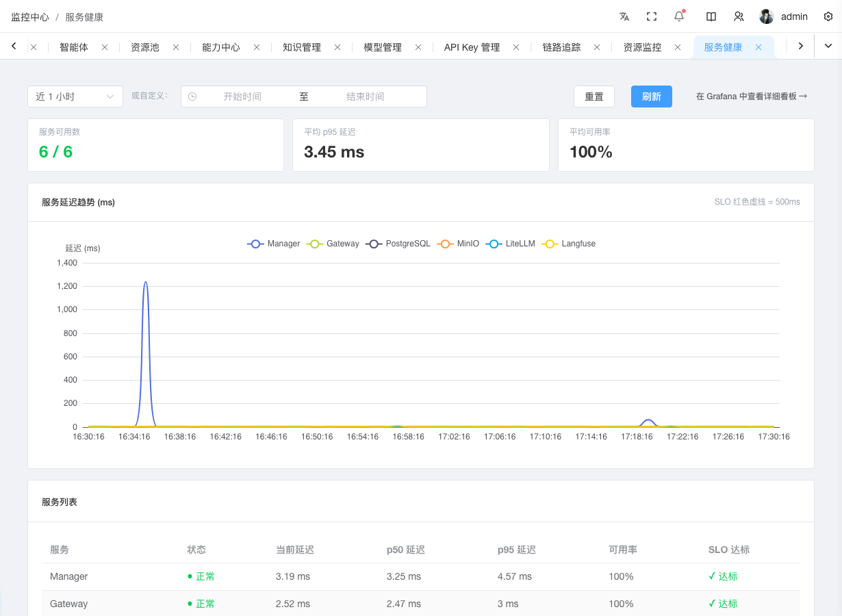Click the 可用率 column header
This screenshot has height=616, width=842.
(x=623, y=550)
